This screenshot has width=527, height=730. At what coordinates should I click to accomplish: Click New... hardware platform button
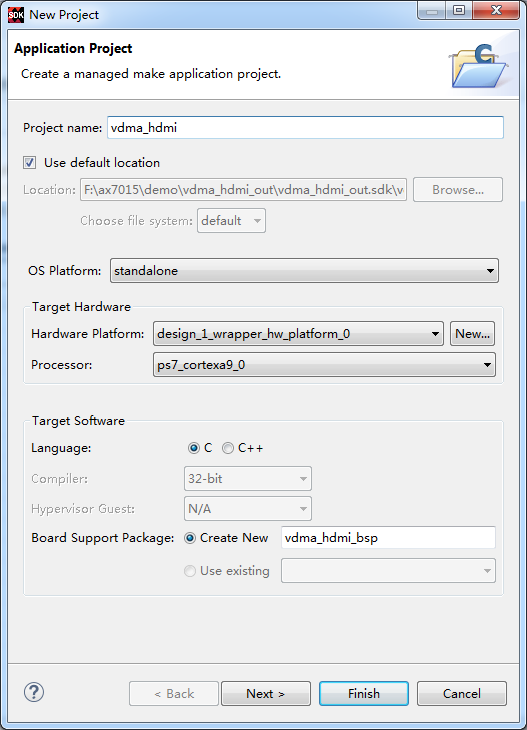(x=473, y=334)
